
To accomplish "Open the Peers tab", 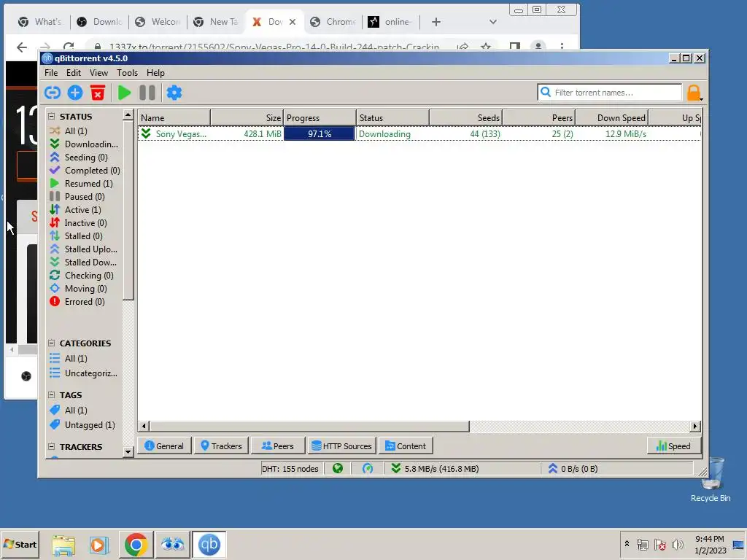I will pyautogui.click(x=278, y=446).
